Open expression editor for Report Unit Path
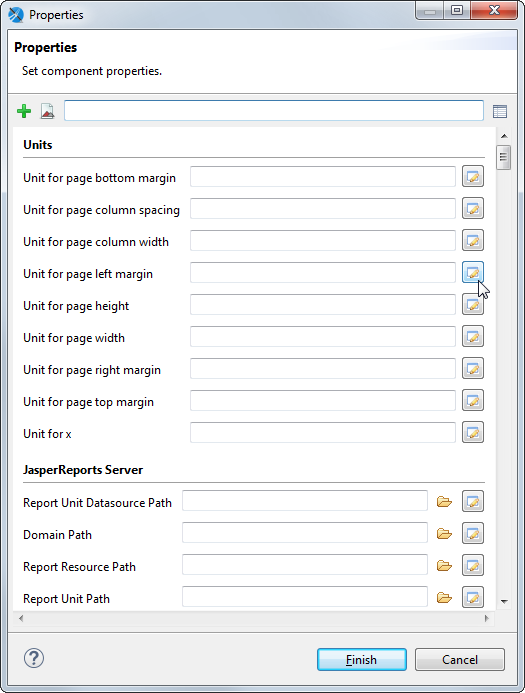 point(473,597)
